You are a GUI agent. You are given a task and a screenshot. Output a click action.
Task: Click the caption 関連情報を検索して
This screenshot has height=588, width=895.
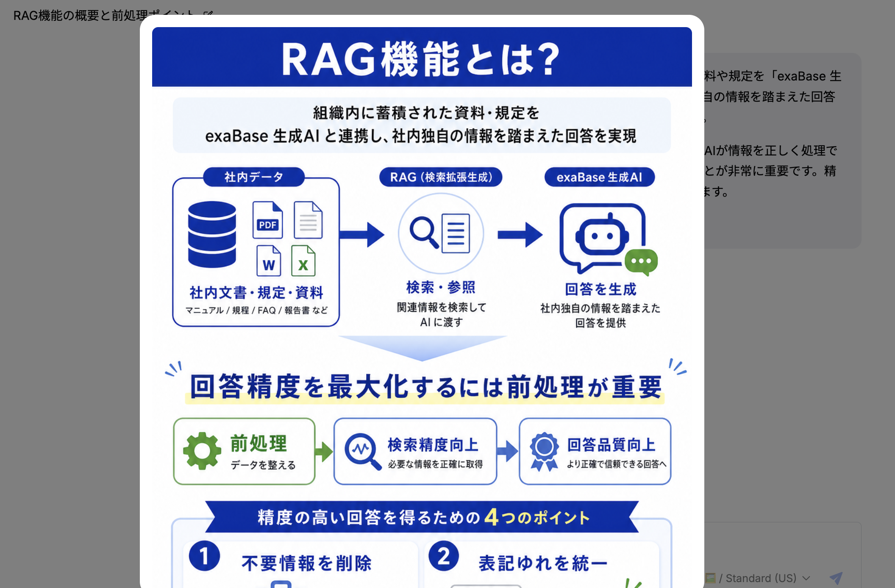(441, 307)
